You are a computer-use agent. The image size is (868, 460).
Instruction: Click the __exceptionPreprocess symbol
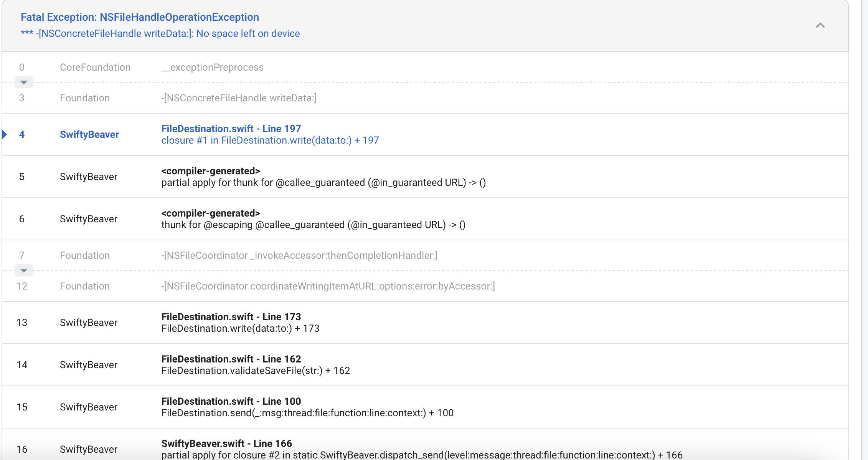pos(212,67)
